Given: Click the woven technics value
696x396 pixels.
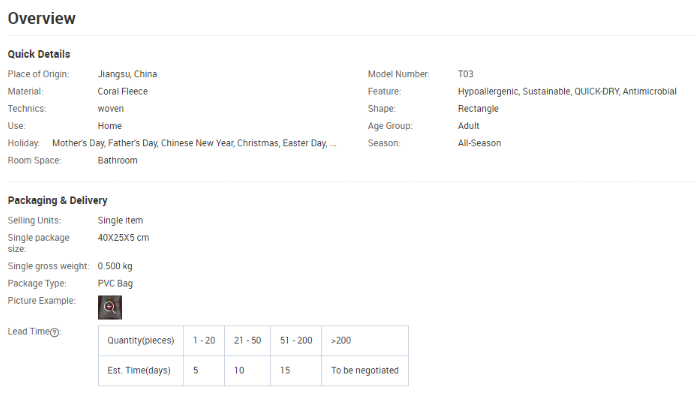Looking at the screenshot, I should pos(111,109).
